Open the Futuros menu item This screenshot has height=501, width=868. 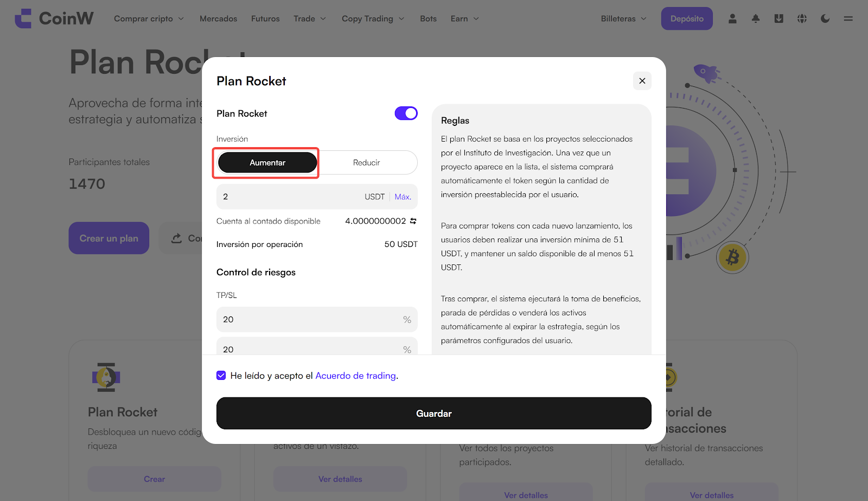[x=265, y=18]
